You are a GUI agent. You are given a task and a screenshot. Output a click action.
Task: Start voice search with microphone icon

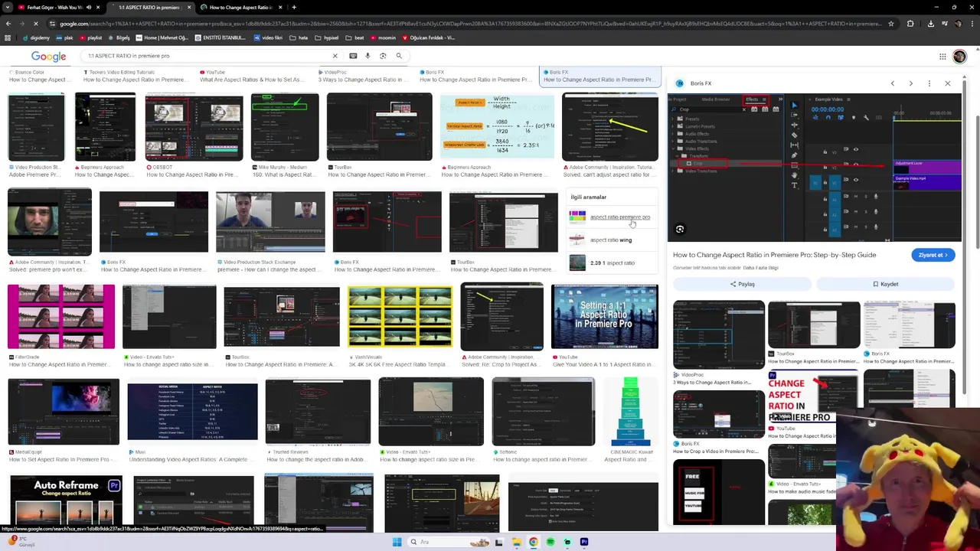pos(367,56)
